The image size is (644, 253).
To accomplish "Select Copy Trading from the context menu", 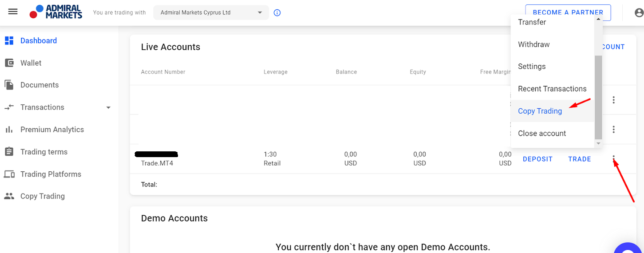I will point(540,111).
